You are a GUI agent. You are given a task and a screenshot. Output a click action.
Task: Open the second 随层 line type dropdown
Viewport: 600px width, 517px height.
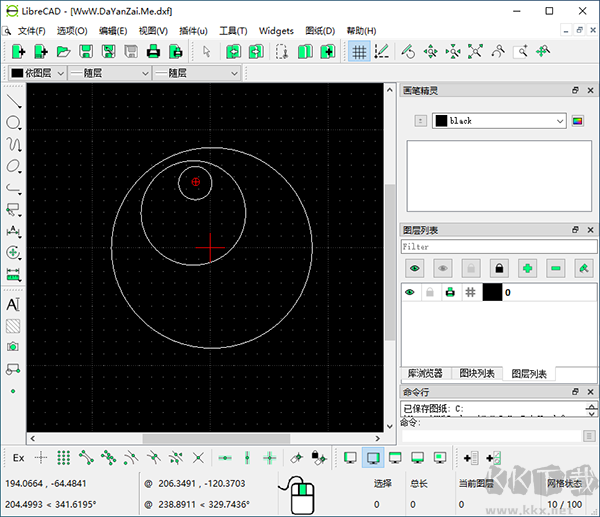coord(197,73)
